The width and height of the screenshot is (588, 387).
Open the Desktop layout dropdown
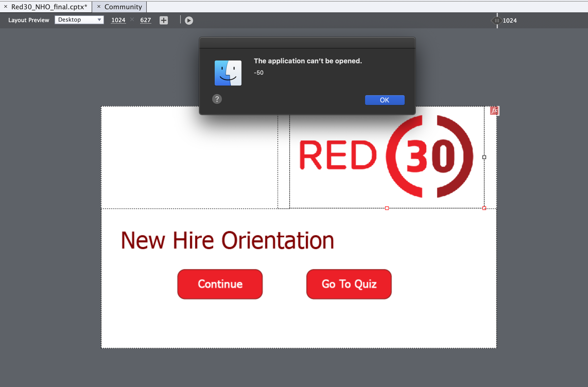click(x=79, y=20)
